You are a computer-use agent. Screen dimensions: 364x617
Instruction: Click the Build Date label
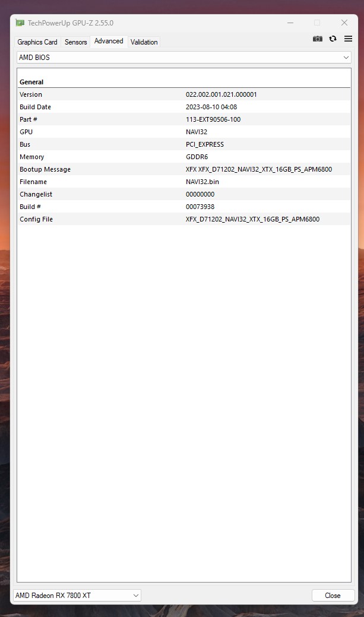(x=36, y=107)
